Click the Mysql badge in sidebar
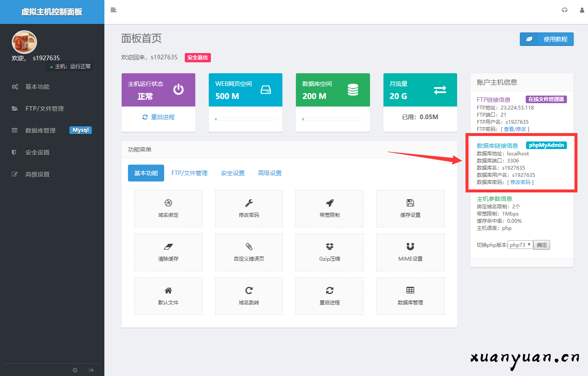The height and width of the screenshot is (376, 588). 80,130
